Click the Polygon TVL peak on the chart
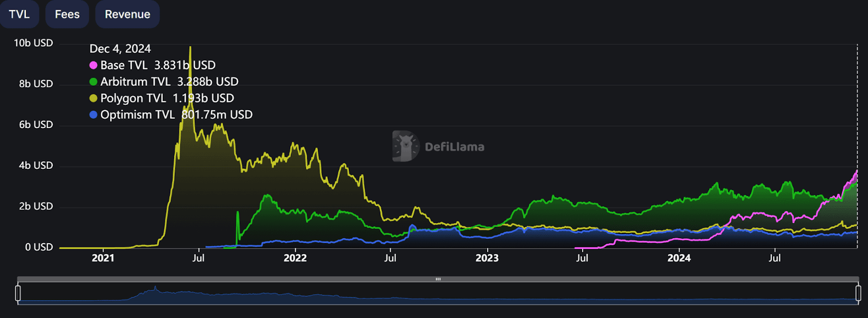The image size is (868, 318). click(x=190, y=47)
